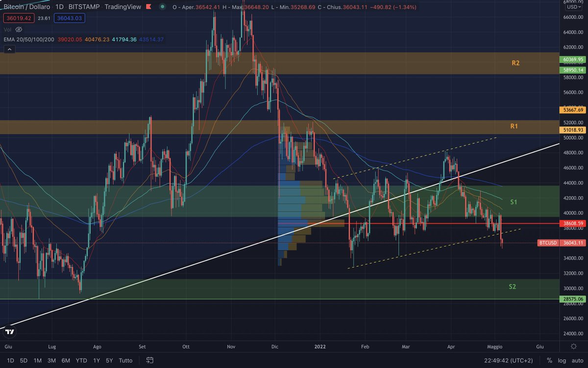Select the 1D time range

[x=10, y=360]
